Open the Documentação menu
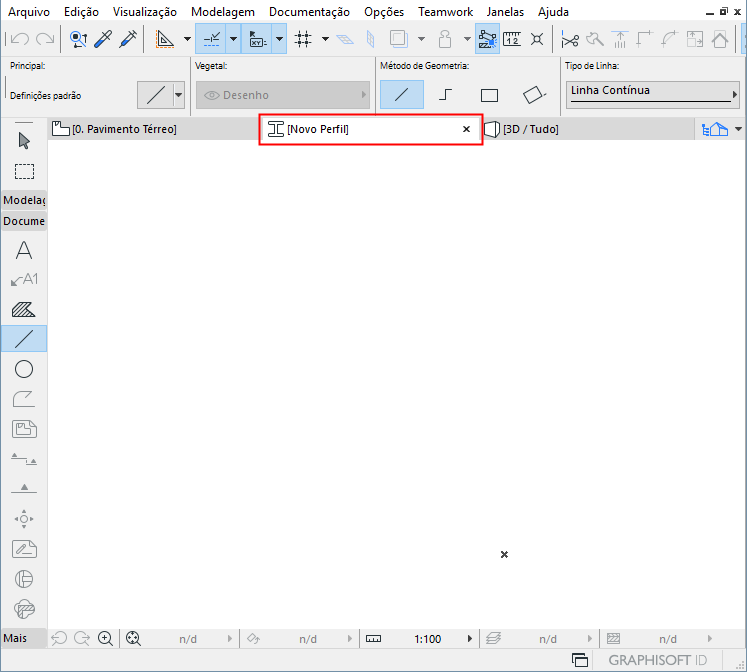 309,12
